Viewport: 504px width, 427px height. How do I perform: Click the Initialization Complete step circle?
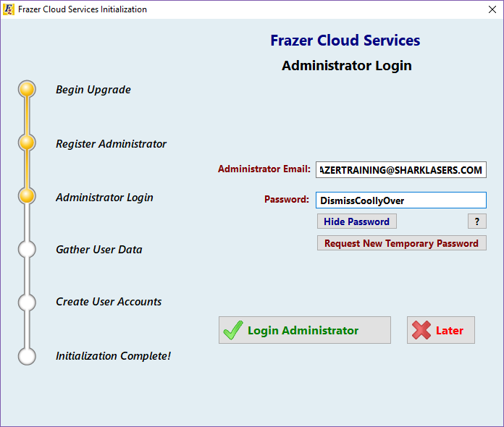coord(27,356)
